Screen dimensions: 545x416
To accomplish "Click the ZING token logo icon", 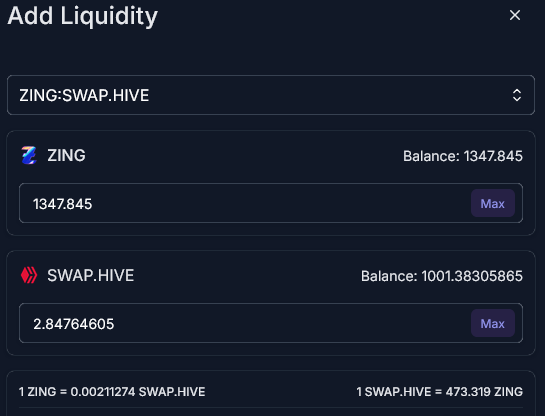I will (29, 155).
